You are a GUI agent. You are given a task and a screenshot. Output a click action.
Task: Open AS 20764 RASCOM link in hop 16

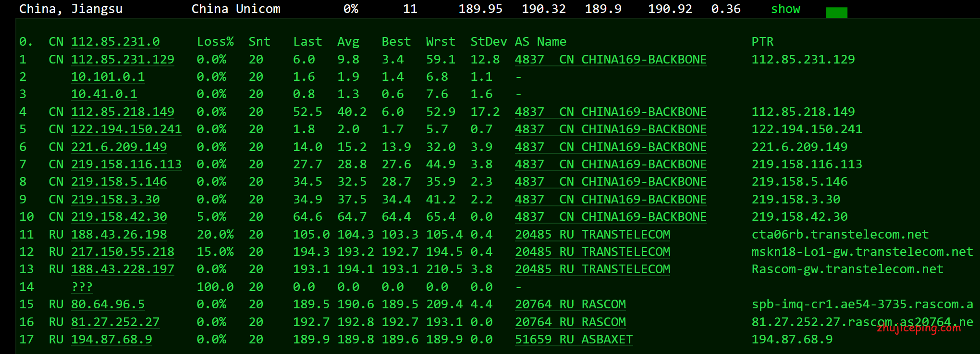(570, 322)
